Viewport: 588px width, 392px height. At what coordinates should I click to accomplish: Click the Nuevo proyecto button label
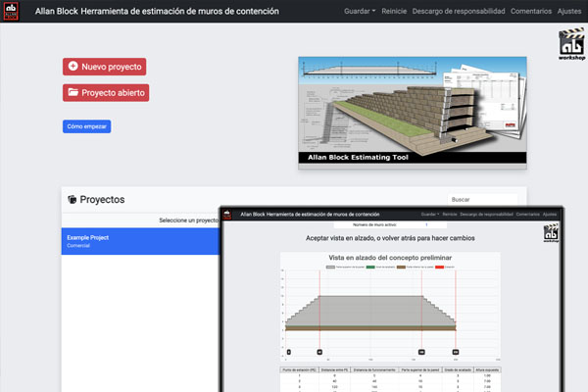(x=112, y=67)
